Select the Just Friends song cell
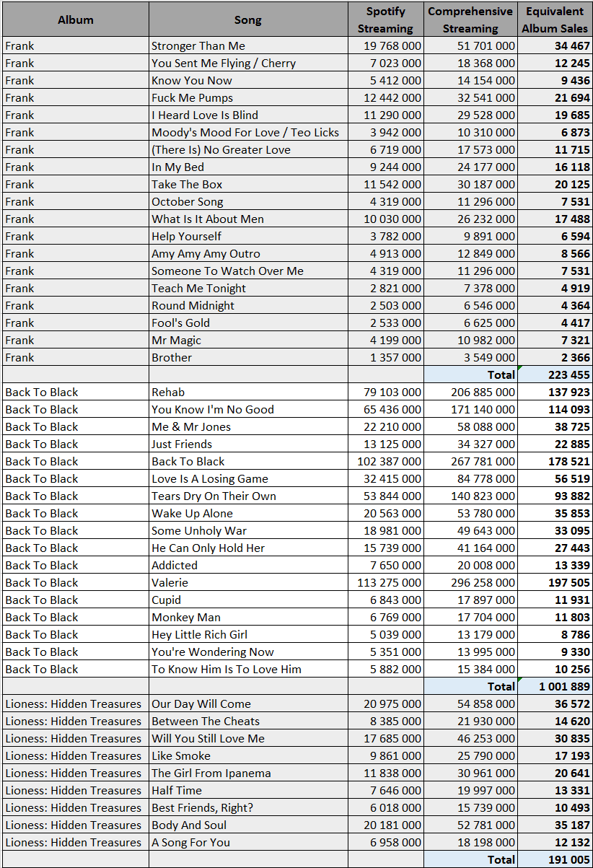The width and height of the screenshot is (593, 868). click(x=248, y=444)
